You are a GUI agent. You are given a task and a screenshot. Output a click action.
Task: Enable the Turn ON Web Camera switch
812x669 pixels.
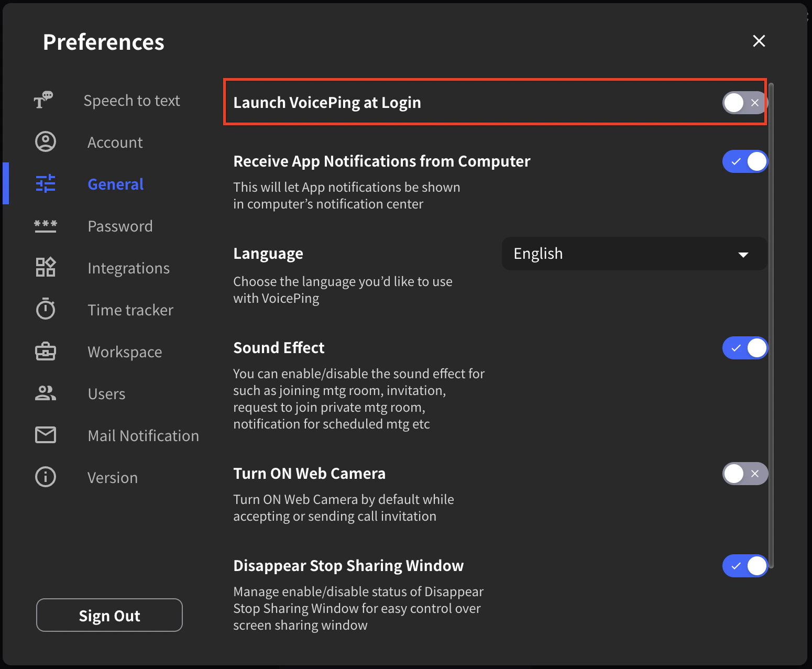(x=745, y=473)
